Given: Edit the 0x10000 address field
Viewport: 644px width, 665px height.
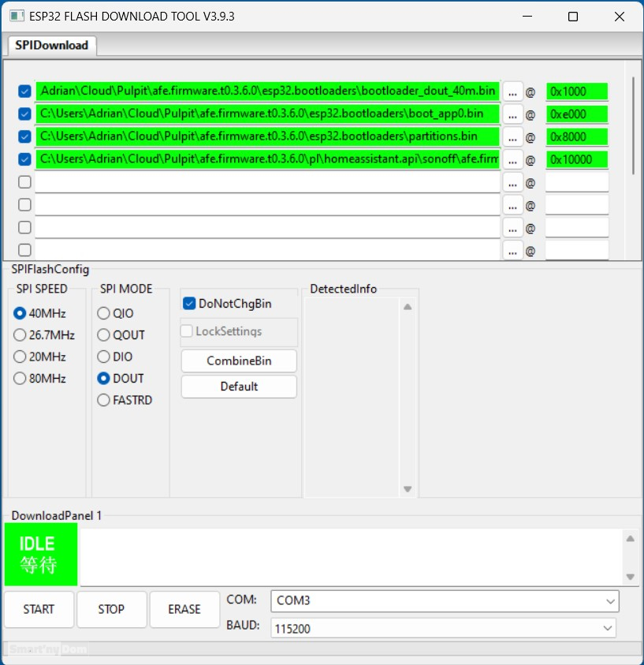Looking at the screenshot, I should tap(577, 159).
